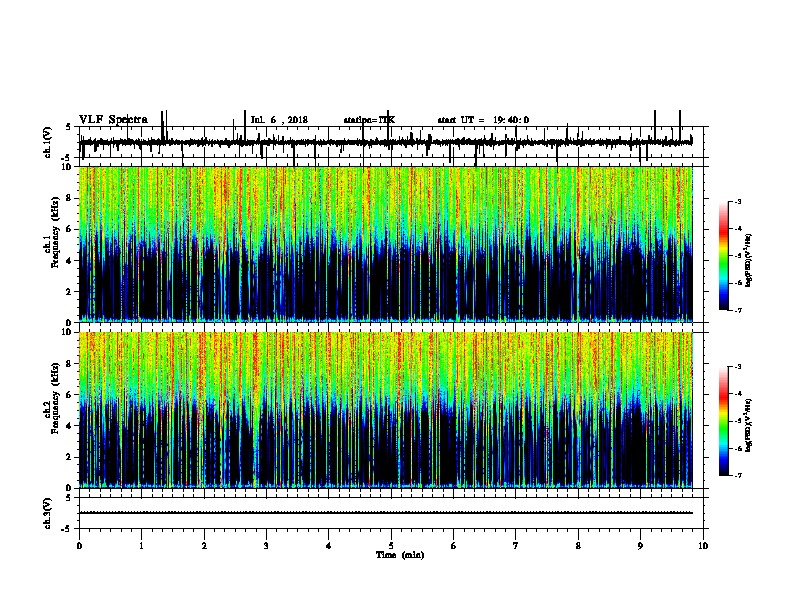Click the "ch.3(V)" axis label

coord(48,513)
